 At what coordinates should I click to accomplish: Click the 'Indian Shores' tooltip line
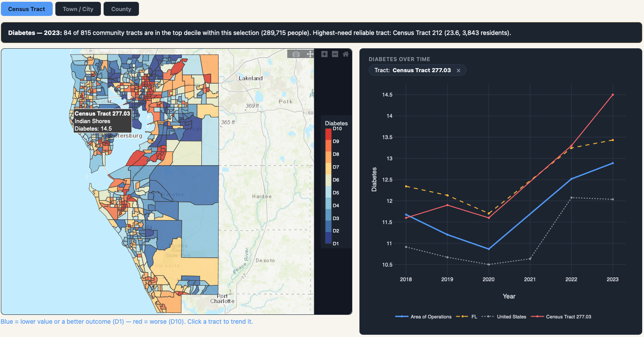coord(92,121)
